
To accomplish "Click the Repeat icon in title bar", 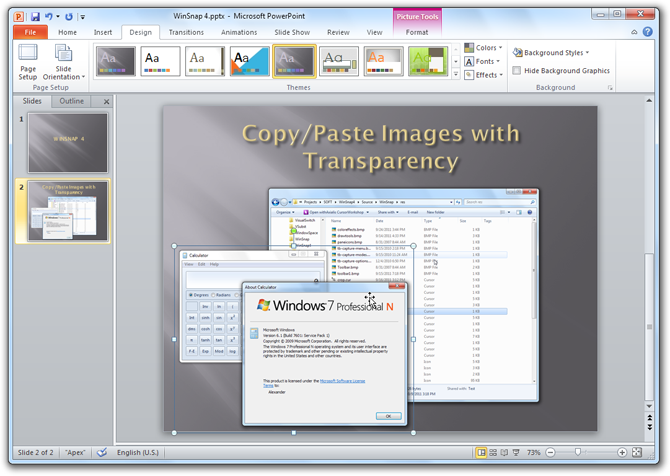I will 69,17.
